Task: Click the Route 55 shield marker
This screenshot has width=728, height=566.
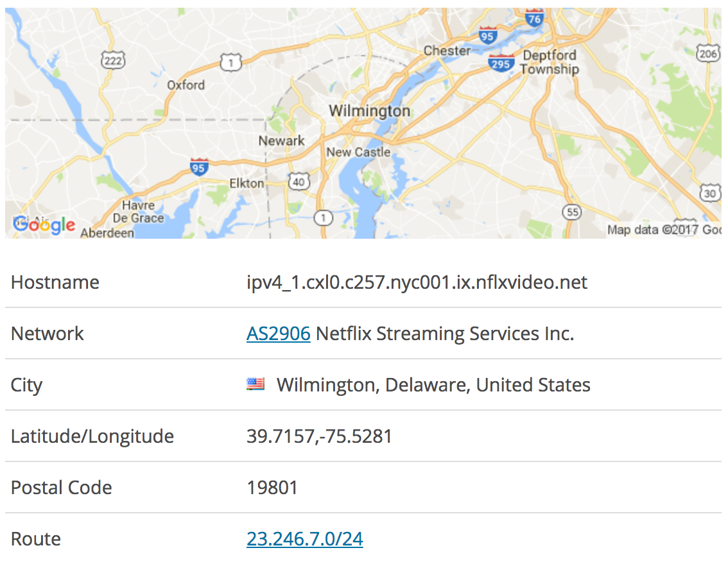Action: (573, 212)
